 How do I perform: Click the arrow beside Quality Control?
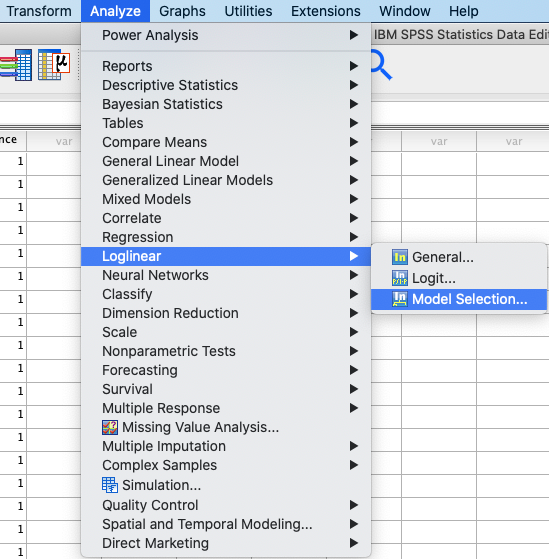pos(354,505)
